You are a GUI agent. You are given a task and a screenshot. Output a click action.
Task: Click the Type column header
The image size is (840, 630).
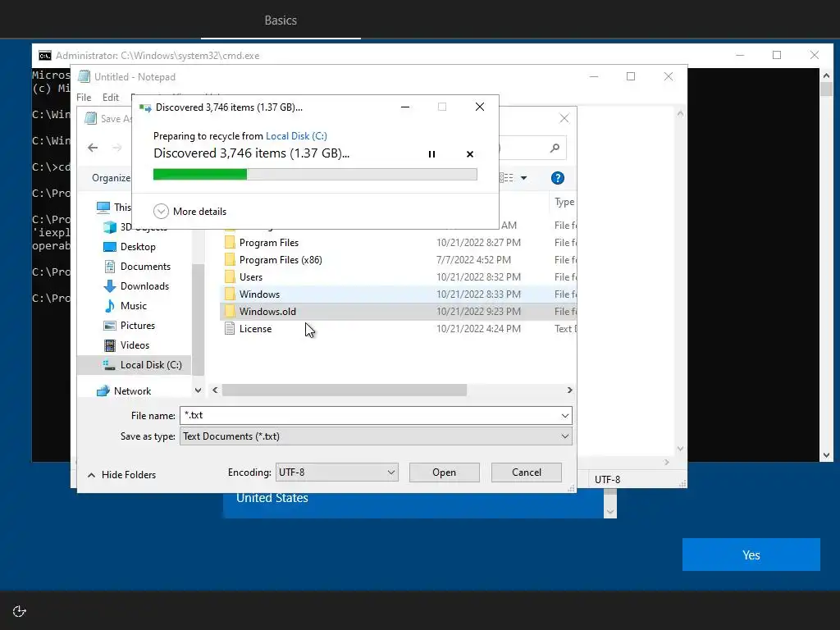(564, 202)
